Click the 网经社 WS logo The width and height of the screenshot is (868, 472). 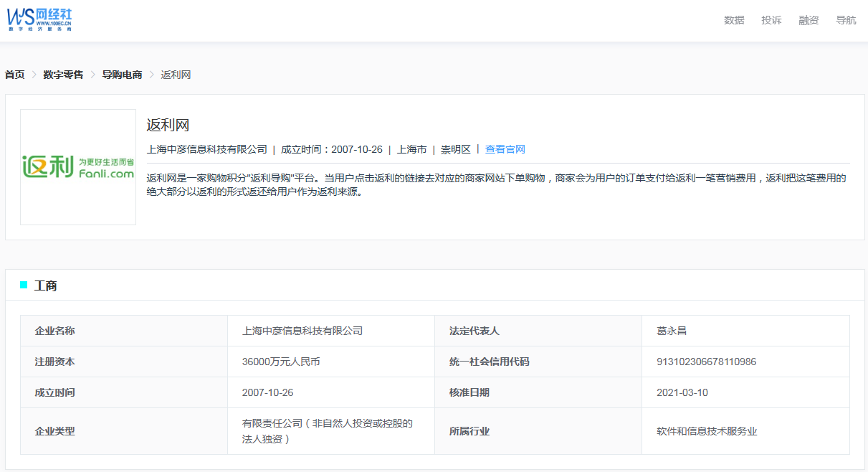(39, 19)
